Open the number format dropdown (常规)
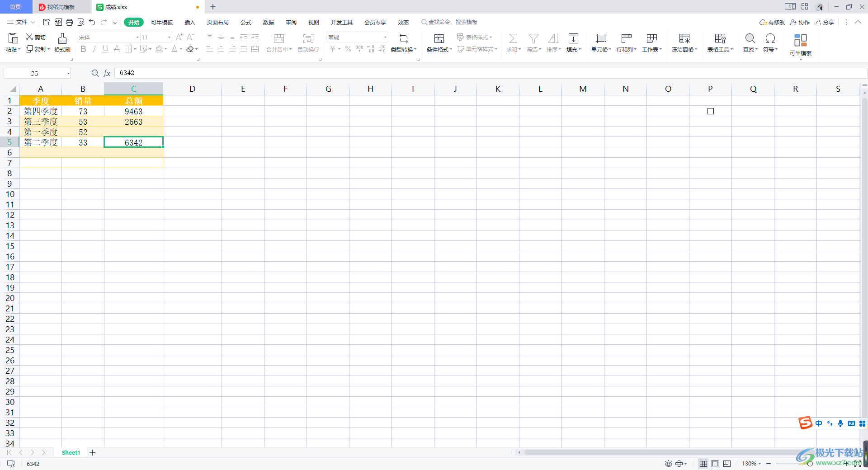 385,37
